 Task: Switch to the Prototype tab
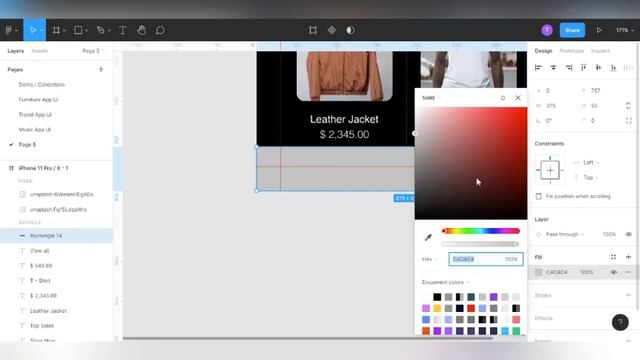click(571, 51)
